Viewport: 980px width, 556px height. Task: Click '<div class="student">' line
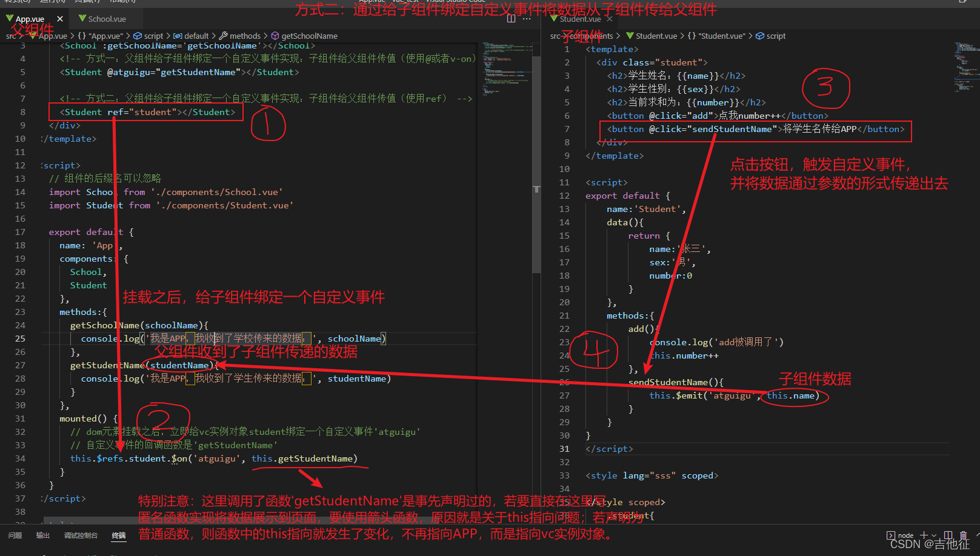[x=652, y=62]
